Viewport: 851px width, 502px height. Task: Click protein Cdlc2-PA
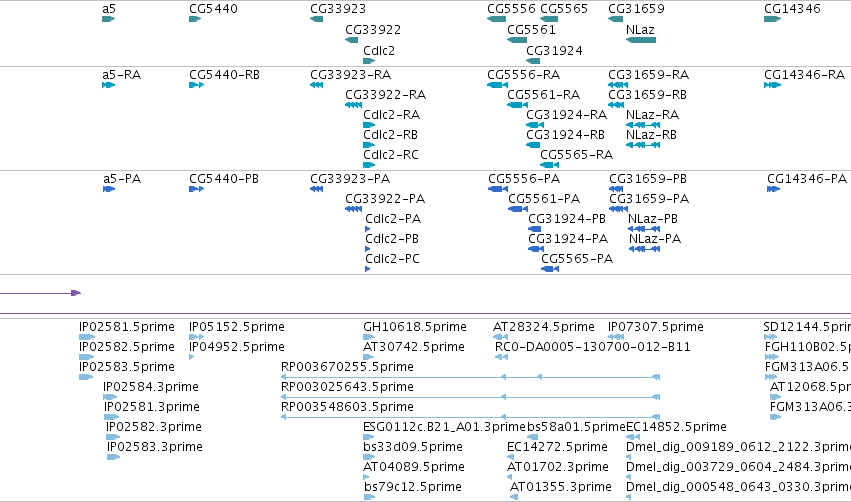click(x=393, y=219)
